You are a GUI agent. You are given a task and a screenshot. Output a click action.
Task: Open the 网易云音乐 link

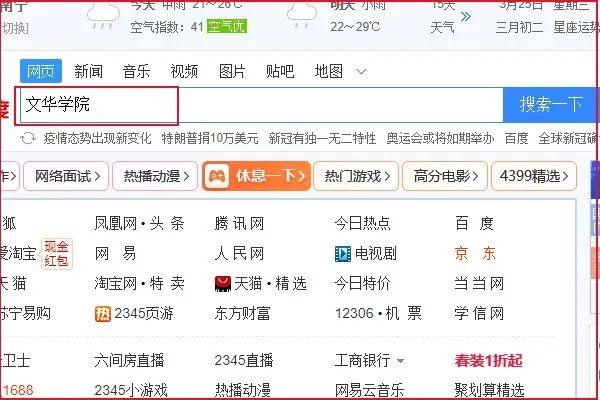coord(369,390)
